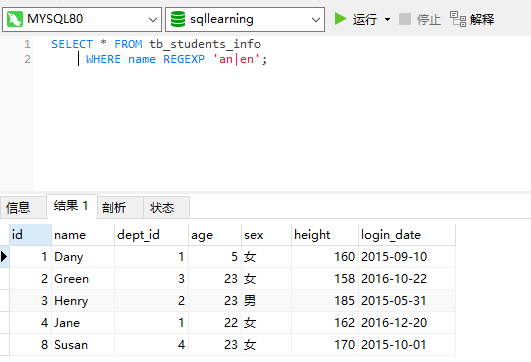Click the WHERE keyword on line 2
Screen dimensions: 531x362
[x=103, y=59]
